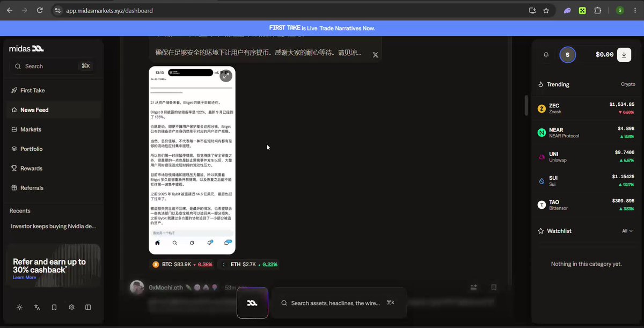Click the add-to-list icon on 0xMochi.eth post

coord(474,287)
